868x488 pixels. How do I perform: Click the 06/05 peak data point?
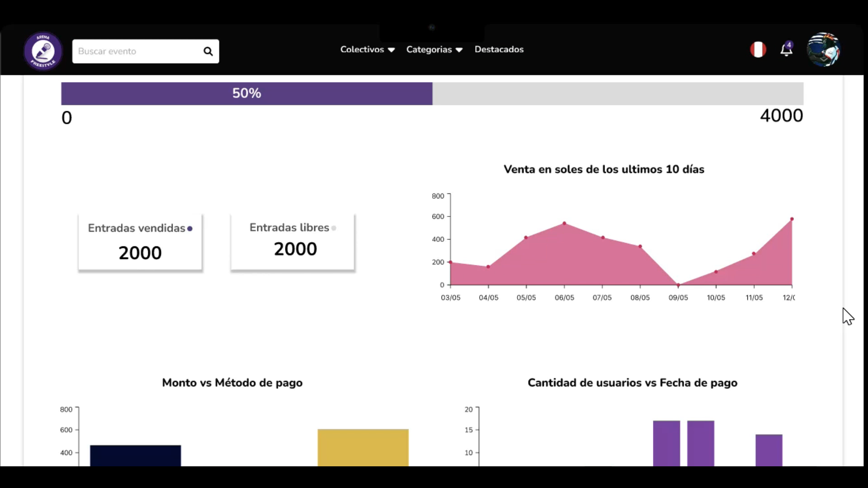tap(564, 223)
